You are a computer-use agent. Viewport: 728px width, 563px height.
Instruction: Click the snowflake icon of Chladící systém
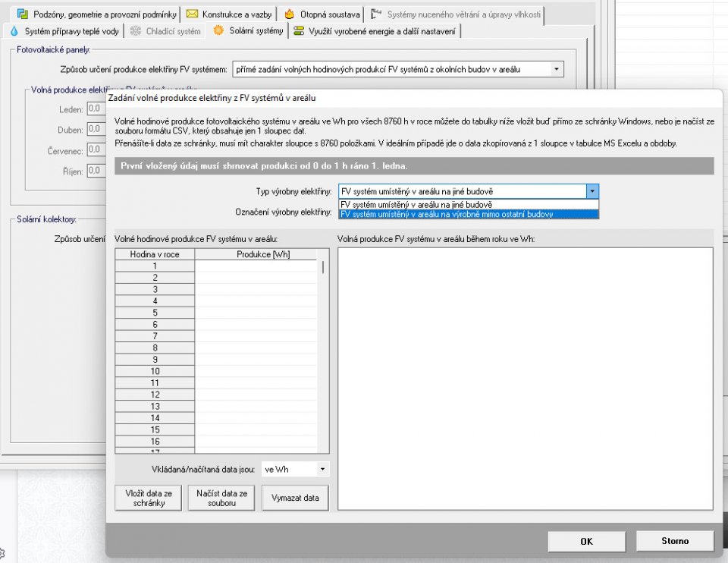(x=135, y=31)
